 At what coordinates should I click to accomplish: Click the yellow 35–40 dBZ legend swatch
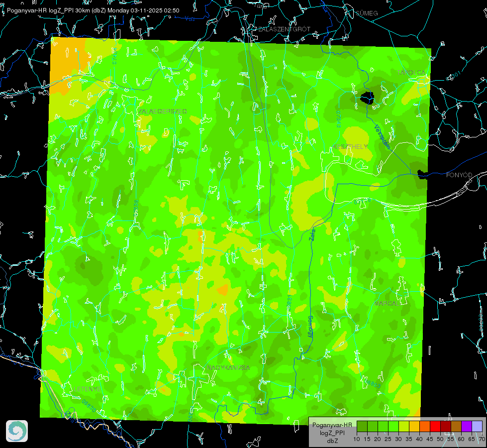[414, 426]
